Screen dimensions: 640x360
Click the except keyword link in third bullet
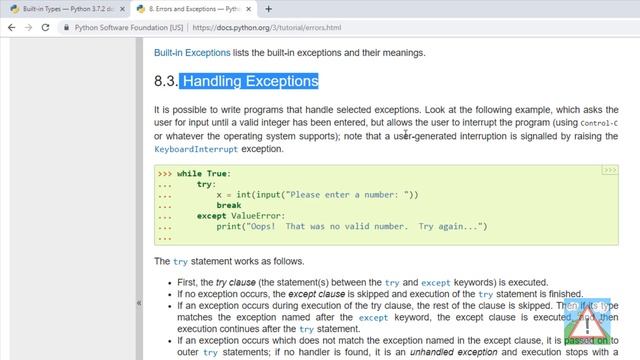click(x=373, y=318)
